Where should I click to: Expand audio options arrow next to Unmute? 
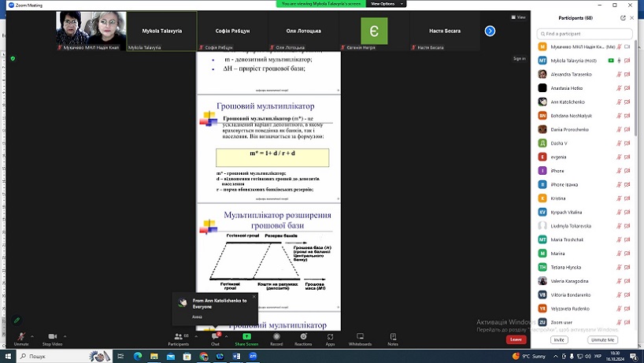pyautogui.click(x=32, y=336)
